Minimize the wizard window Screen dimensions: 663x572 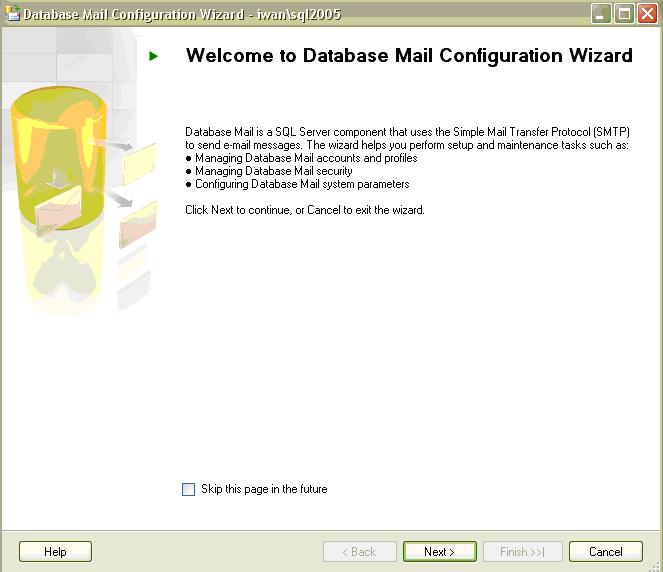coord(600,14)
